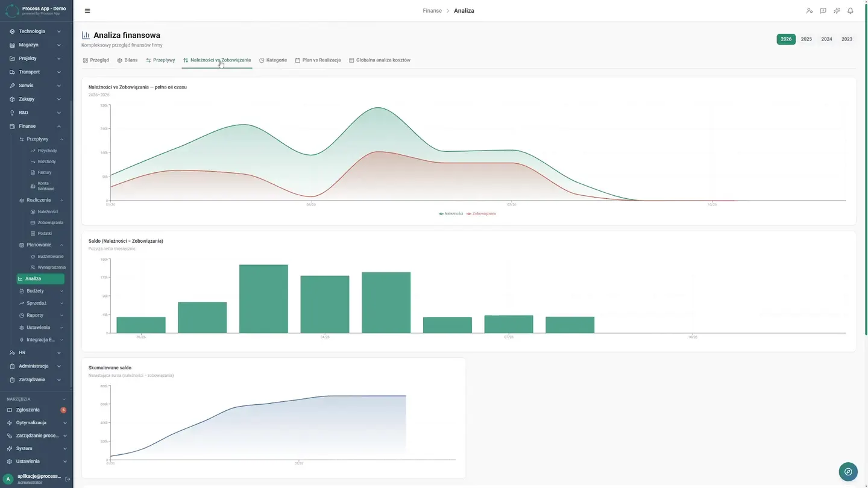Expand the HR section chevron

(59, 353)
